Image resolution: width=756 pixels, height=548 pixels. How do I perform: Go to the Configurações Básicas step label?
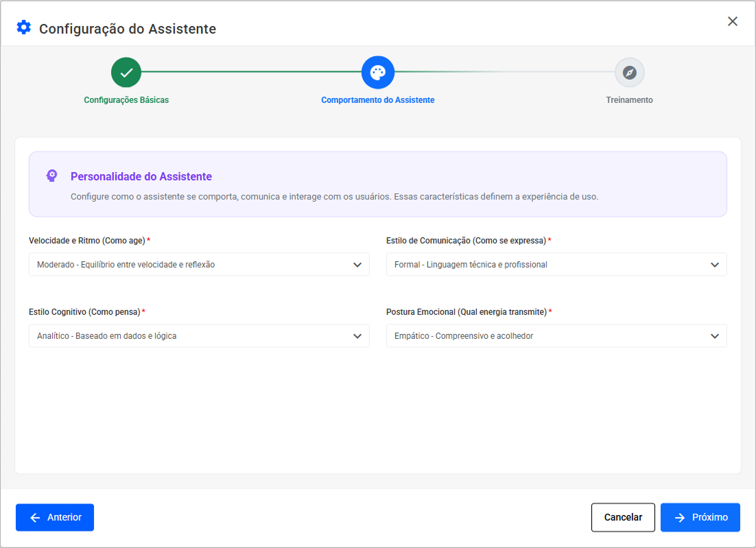tap(126, 100)
